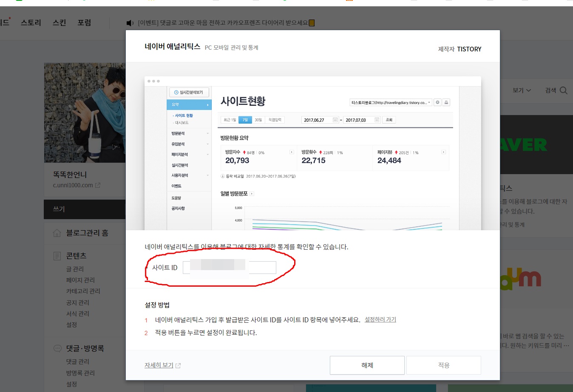The width and height of the screenshot is (573, 392).
Task: Click the 댓글·방명록 section header
Action: click(85, 348)
